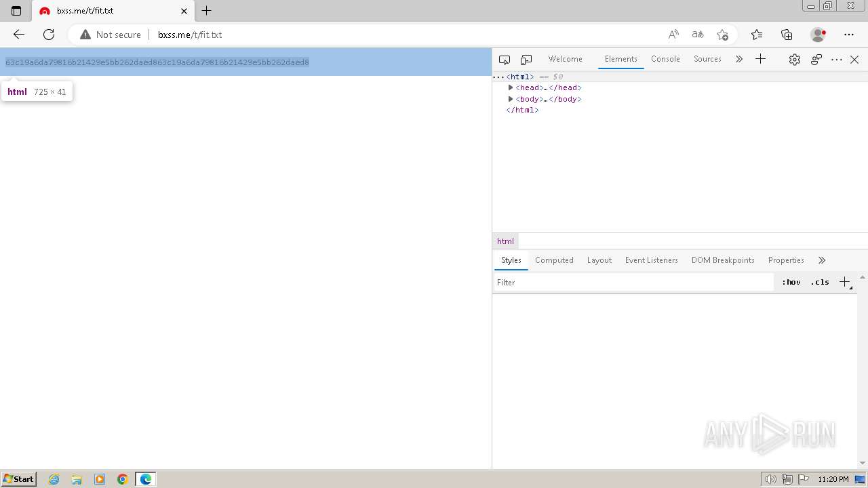This screenshot has width=868, height=488.
Task: Select the closing html tag
Action: click(522, 110)
